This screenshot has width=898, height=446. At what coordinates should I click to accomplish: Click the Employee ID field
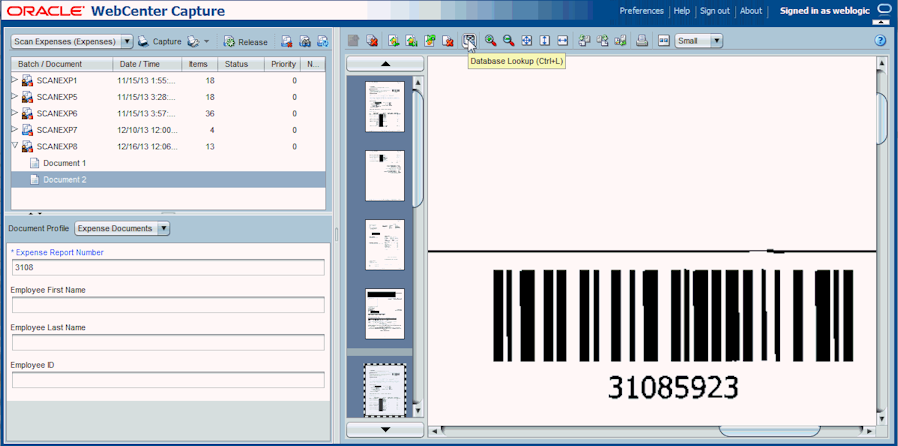click(x=168, y=380)
